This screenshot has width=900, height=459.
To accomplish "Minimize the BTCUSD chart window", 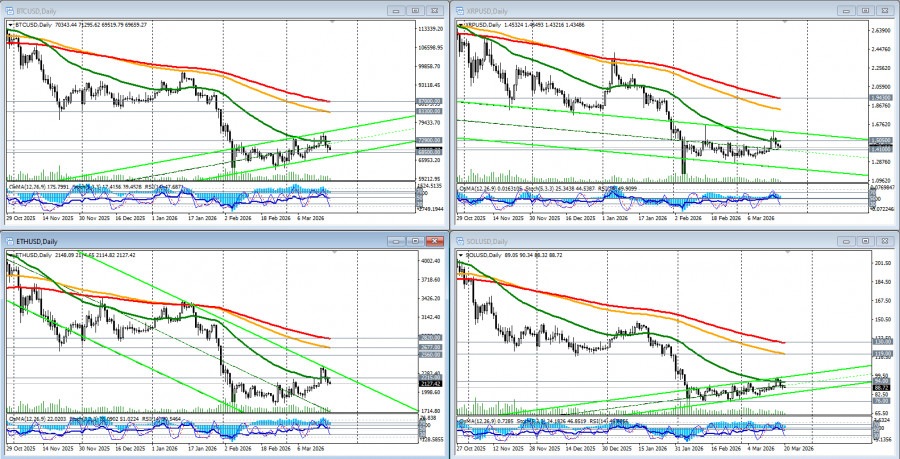I will [x=396, y=10].
